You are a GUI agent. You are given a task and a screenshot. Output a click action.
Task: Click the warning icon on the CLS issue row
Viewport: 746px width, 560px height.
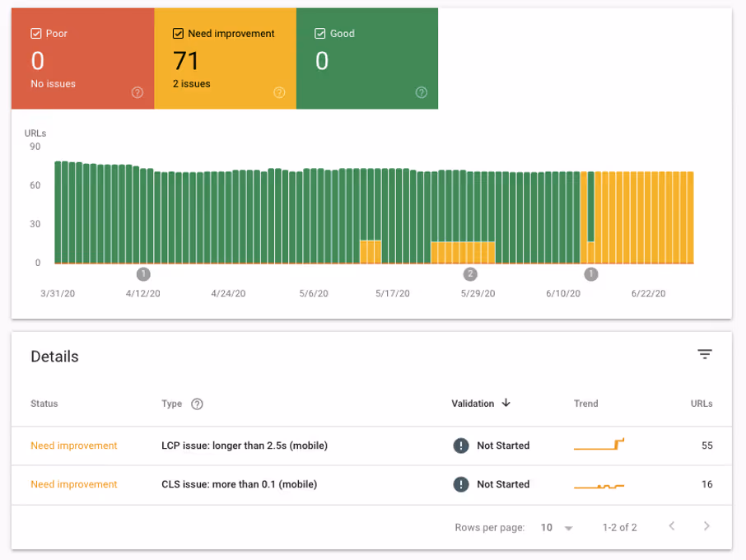tap(461, 484)
